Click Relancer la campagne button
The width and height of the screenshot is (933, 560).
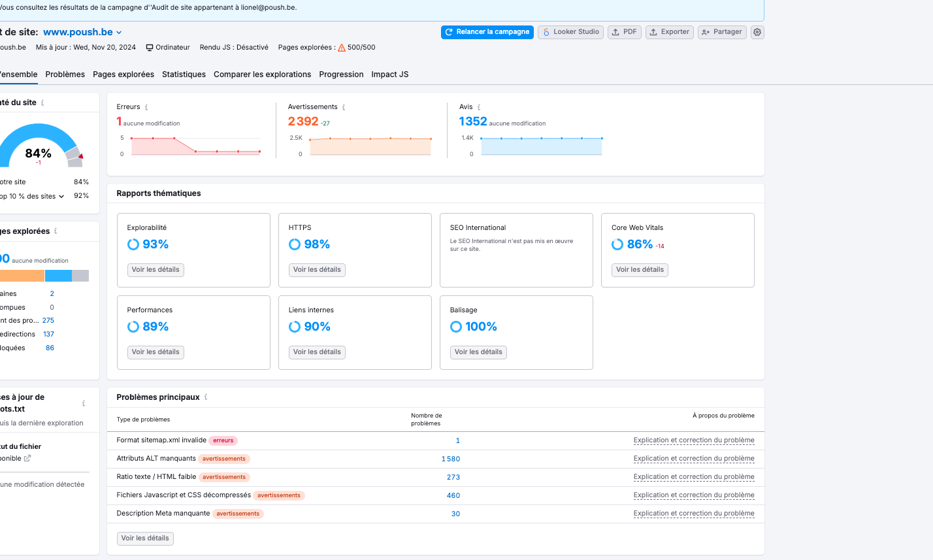487,32
